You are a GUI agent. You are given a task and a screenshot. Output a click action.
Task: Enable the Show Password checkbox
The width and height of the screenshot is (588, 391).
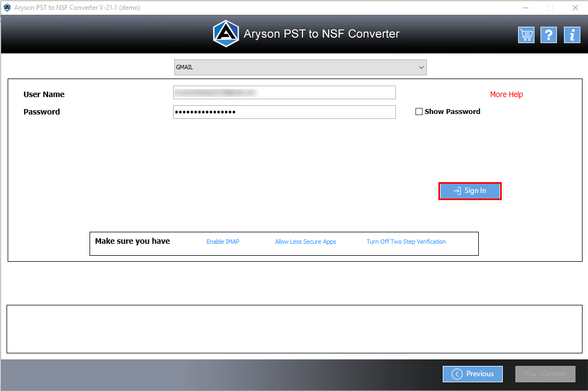[419, 112]
